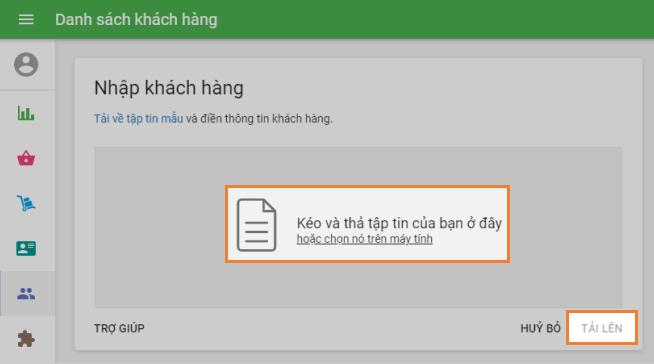The height and width of the screenshot is (364, 654).
Task: Open help with TRỢ GIÚP button
Action: tap(119, 329)
